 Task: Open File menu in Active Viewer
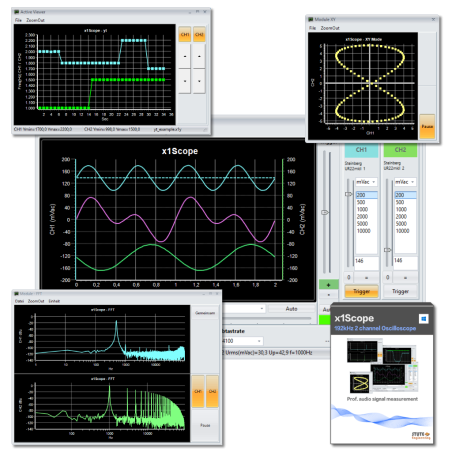coord(18,20)
